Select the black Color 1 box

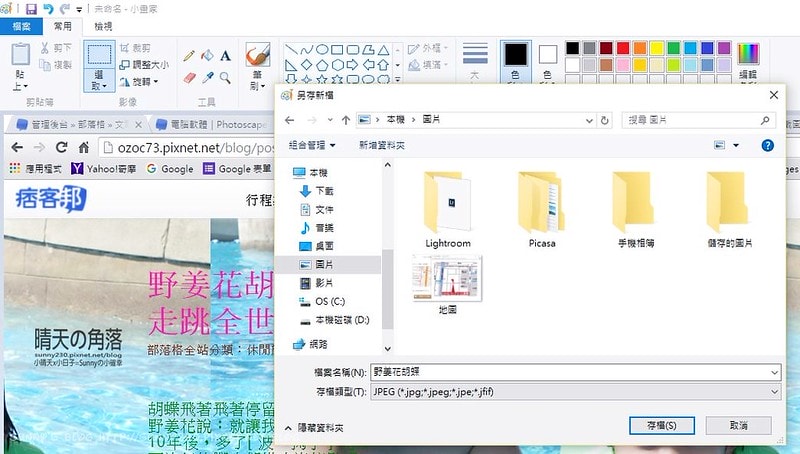tap(515, 54)
